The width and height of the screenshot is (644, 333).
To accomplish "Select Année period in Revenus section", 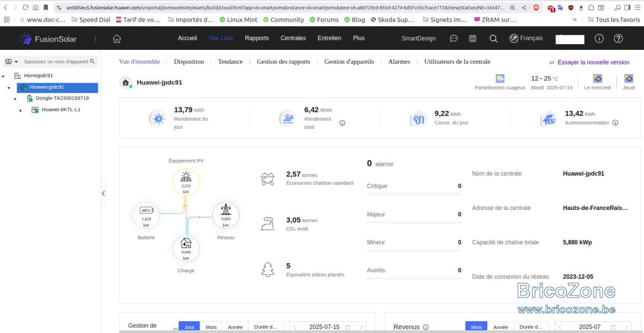I will click(x=501, y=327).
